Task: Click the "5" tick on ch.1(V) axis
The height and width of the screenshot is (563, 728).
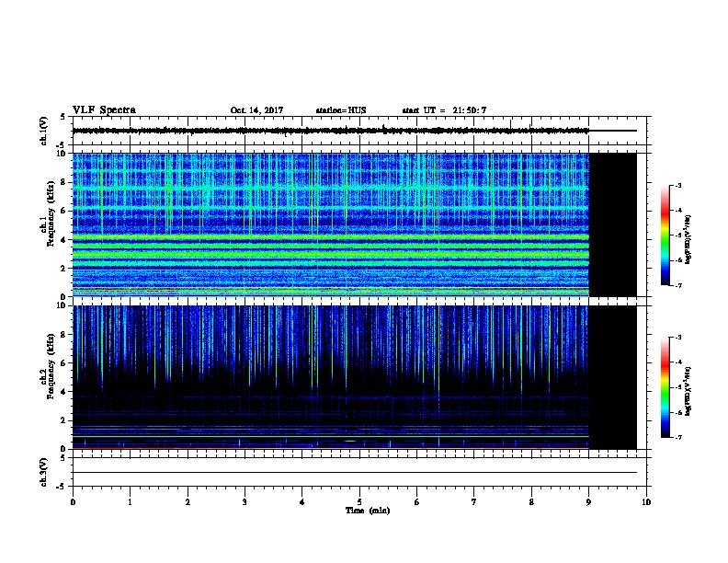Action: click(63, 117)
